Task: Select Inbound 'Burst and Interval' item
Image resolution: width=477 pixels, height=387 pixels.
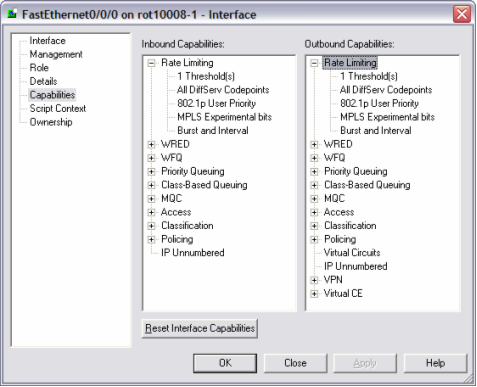Action: tap(213, 131)
